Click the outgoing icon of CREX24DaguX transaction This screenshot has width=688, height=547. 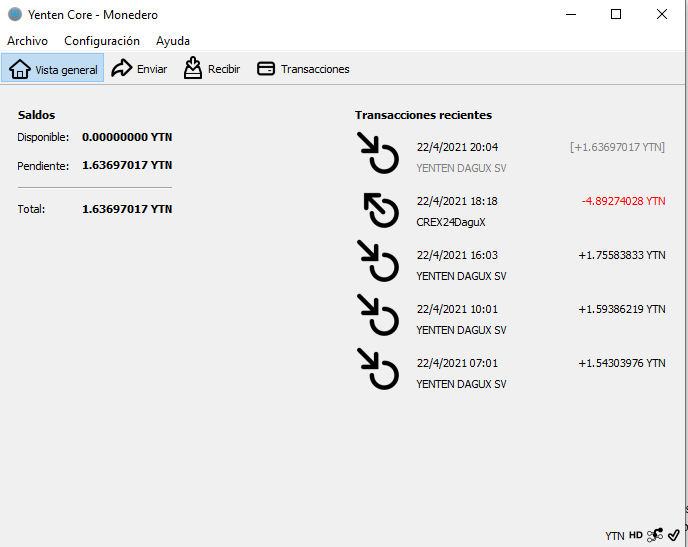click(378, 209)
